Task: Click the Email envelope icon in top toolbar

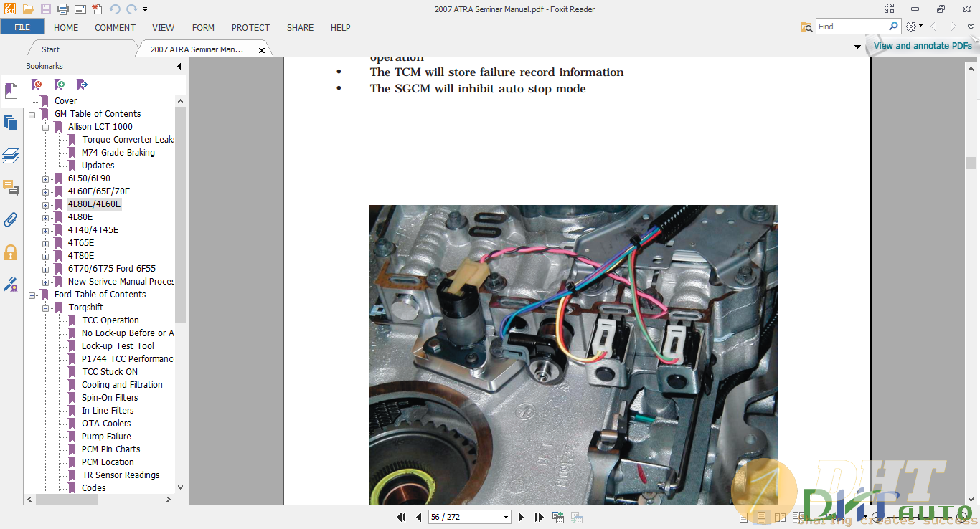Action: 80,9
